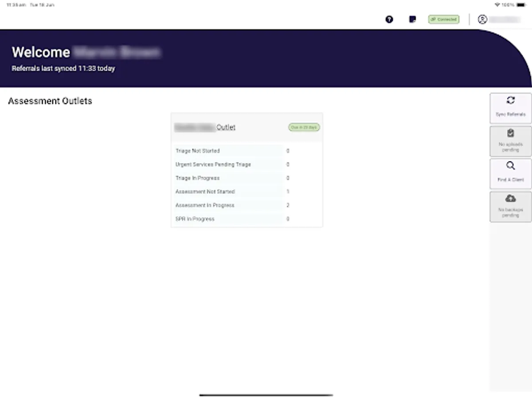Click the 'Referrals last synced' banner text
The image size is (532, 399).
click(63, 68)
